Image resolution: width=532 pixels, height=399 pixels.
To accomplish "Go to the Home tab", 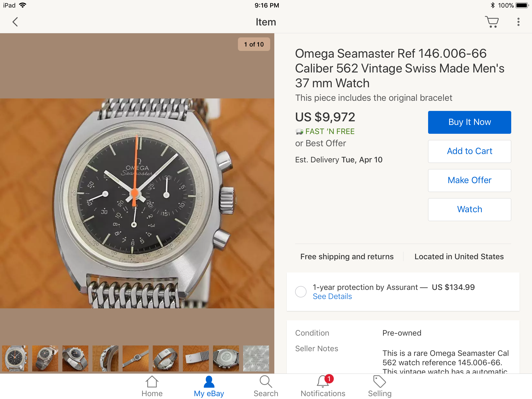I will [152, 386].
